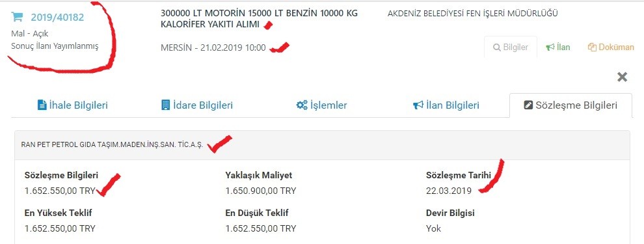Image resolution: width=644 pixels, height=244 pixels.
Task: Click the shopping cart icon
Action: (x=17, y=18)
